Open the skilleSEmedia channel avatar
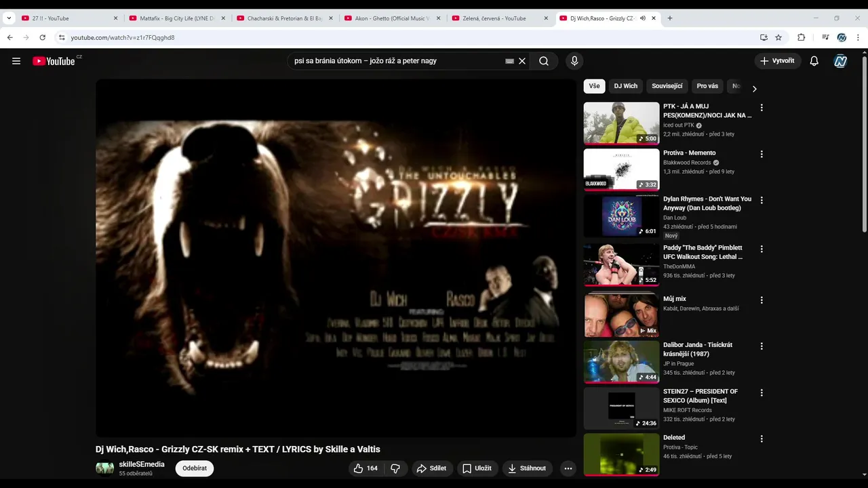 coord(104,468)
